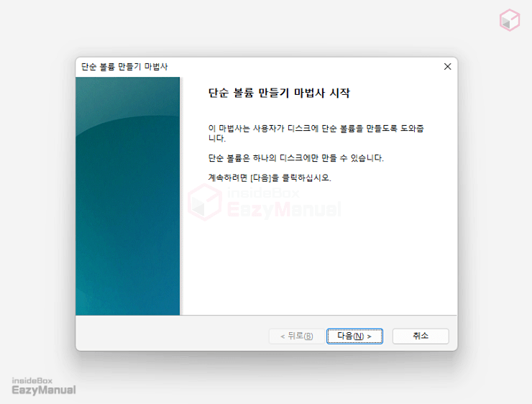Click the text 계속하려면 [다음]을 클릭하십시오.
The image size is (532, 404).
(270, 178)
